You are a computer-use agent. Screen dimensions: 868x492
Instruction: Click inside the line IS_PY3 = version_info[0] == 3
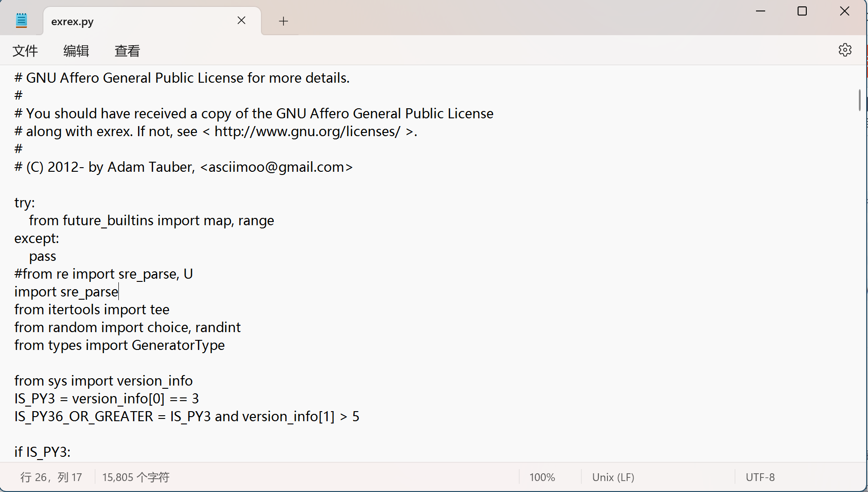click(x=106, y=398)
